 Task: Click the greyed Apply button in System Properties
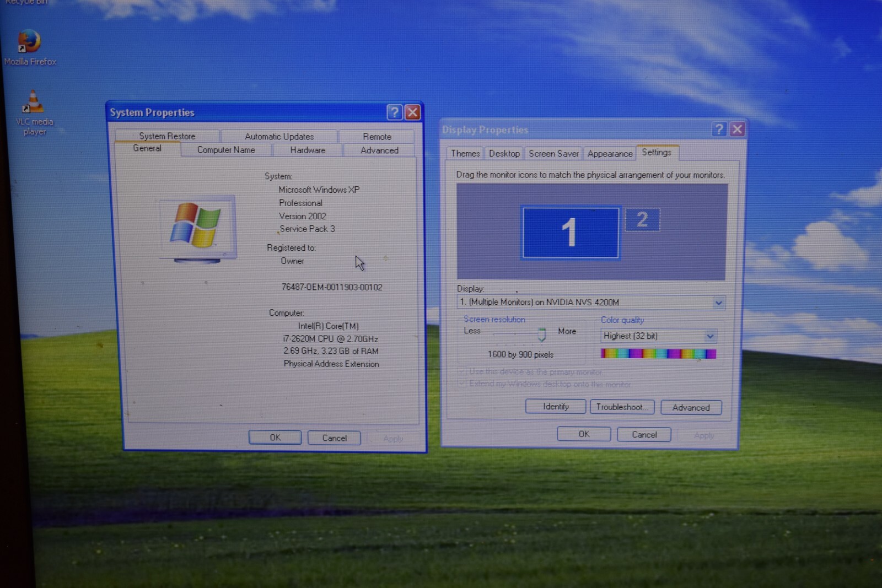click(x=392, y=439)
